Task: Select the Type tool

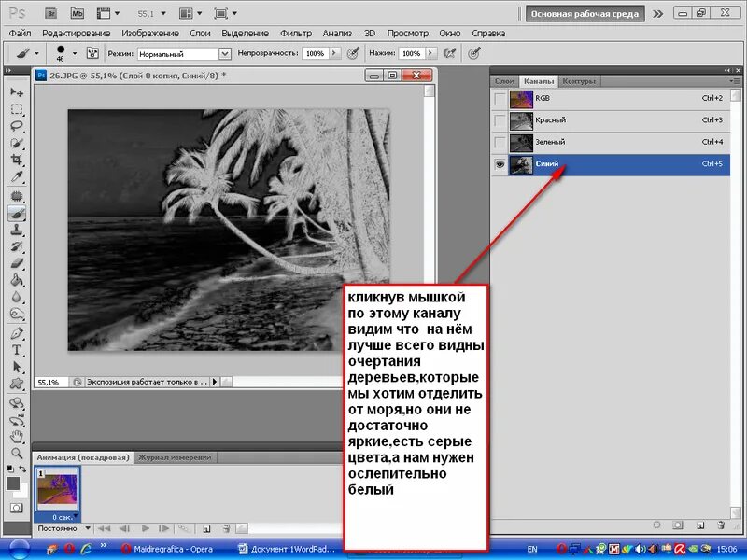Action: [x=17, y=350]
